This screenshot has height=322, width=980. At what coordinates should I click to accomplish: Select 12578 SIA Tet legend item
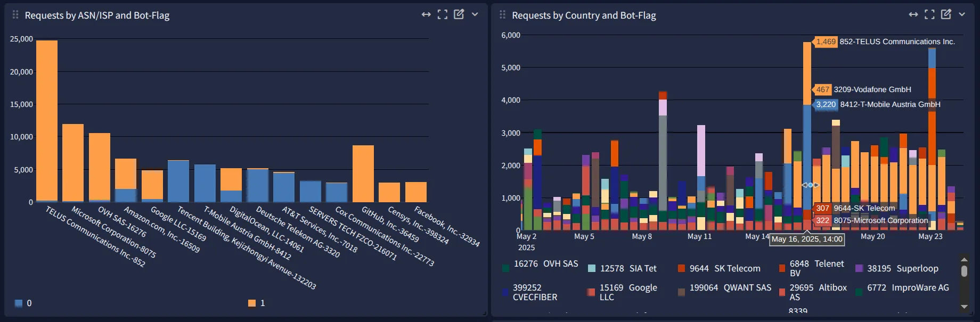[627, 269]
